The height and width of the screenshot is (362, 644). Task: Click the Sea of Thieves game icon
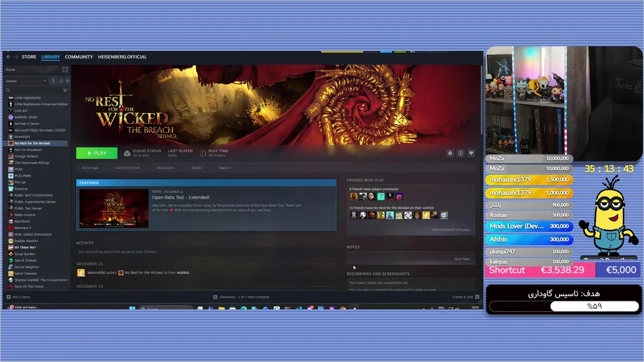click(x=11, y=260)
